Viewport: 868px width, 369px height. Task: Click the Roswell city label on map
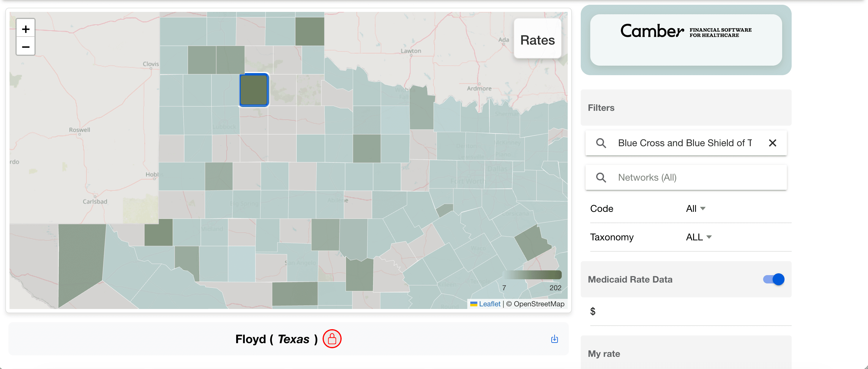(80, 130)
